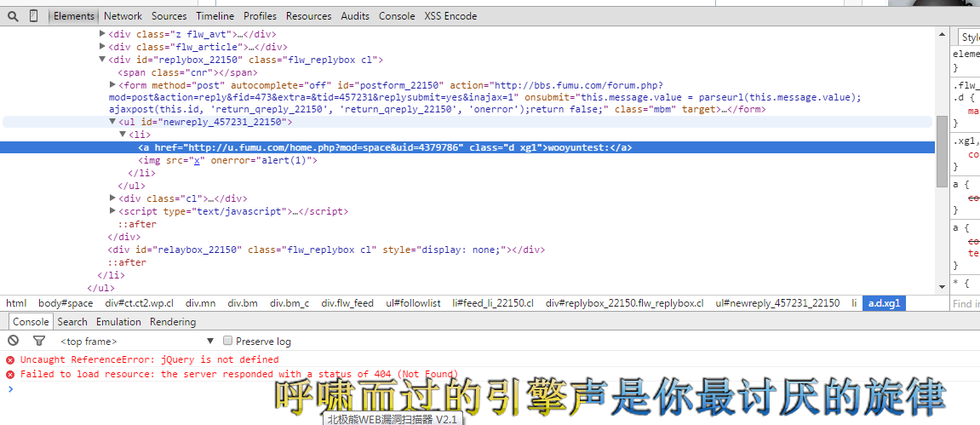Activate the inspect element magnifier icon
Viewport: 980px width, 425px height.
(13, 16)
